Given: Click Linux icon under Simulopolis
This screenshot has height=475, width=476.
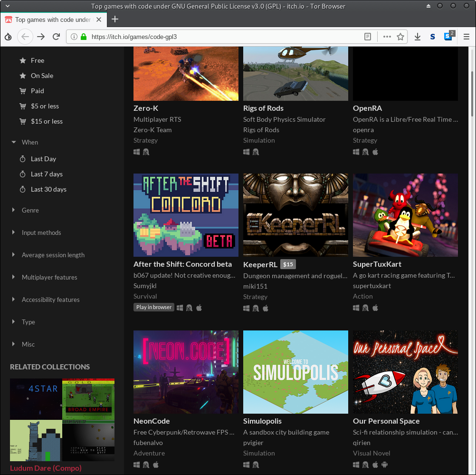Looking at the screenshot, I should (x=256, y=465).
